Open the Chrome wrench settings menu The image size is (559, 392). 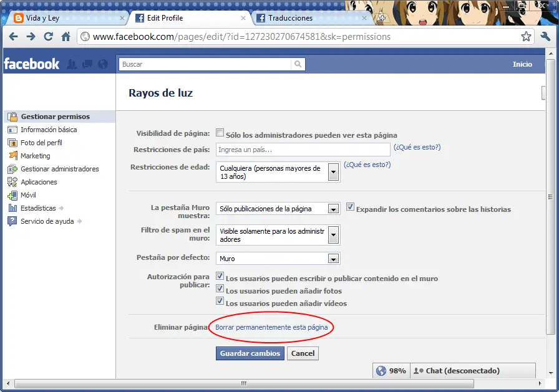pos(545,36)
